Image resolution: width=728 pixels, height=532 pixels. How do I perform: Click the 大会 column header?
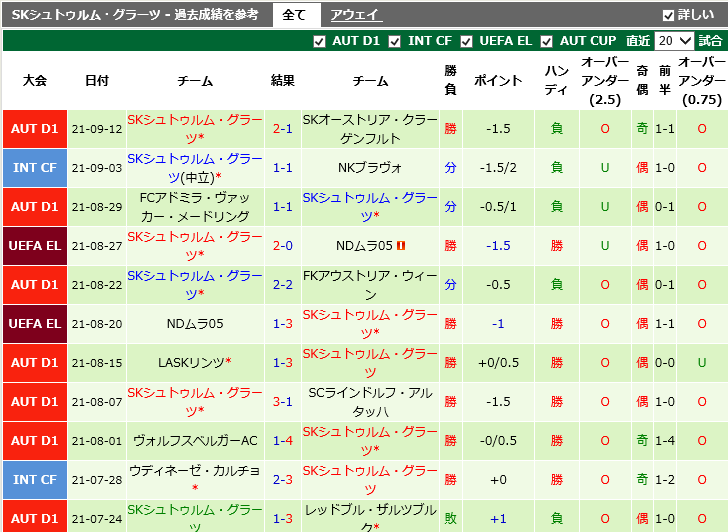35,81
